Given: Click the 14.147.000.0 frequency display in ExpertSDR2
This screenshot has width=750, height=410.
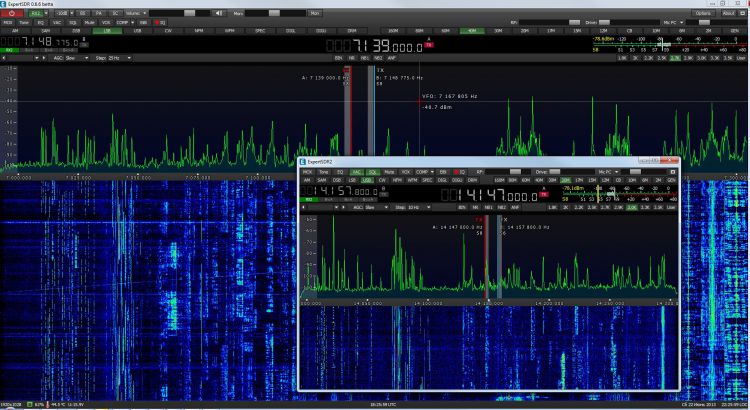Looking at the screenshot, I should tap(489, 195).
